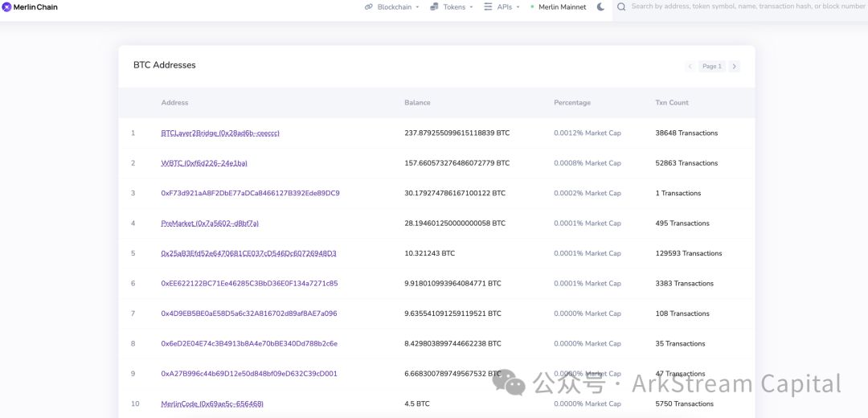The image size is (868, 418).
Task: Open the Blockchain dropdown menu
Action: (392, 7)
